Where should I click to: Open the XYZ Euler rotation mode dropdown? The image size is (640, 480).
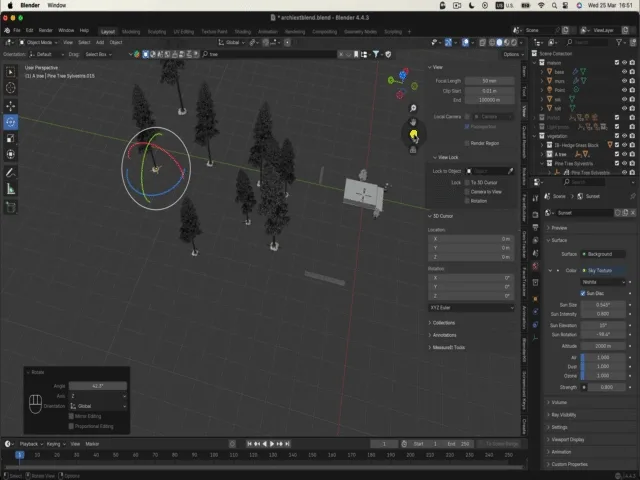pos(471,308)
